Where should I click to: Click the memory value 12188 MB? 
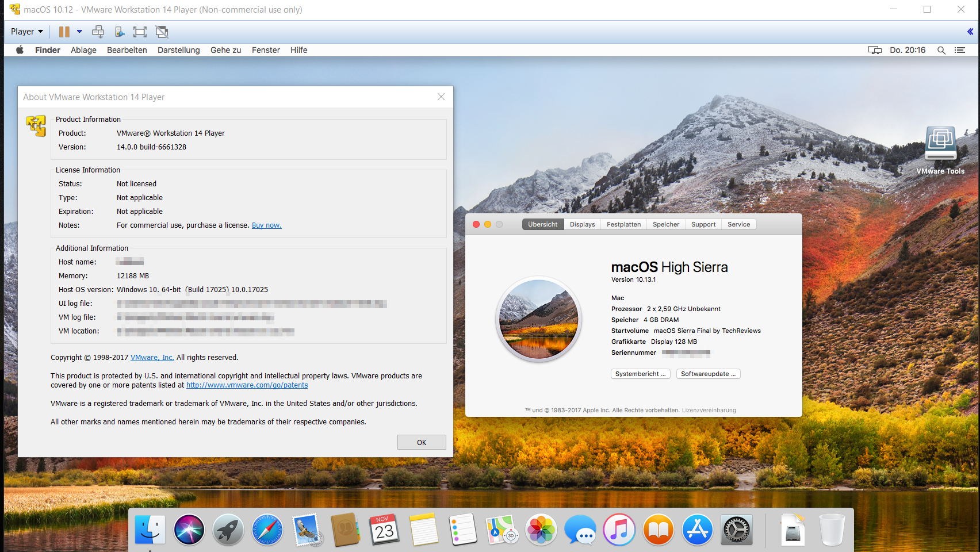coord(133,276)
